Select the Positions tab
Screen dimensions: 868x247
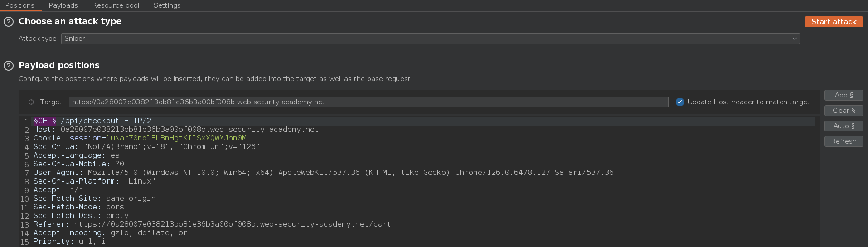pyautogui.click(x=20, y=5)
